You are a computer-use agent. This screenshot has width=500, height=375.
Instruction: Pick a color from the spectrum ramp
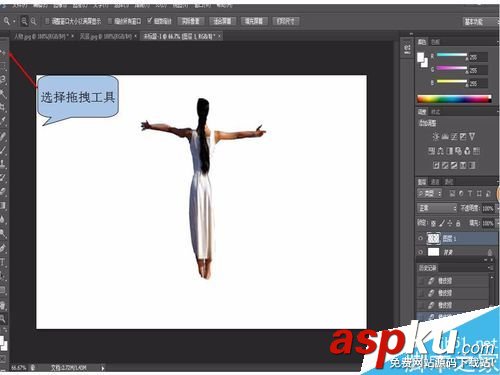tap(454, 99)
